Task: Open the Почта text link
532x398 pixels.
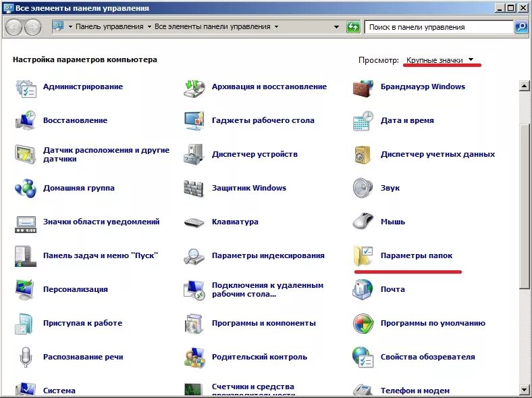Action: click(x=392, y=289)
